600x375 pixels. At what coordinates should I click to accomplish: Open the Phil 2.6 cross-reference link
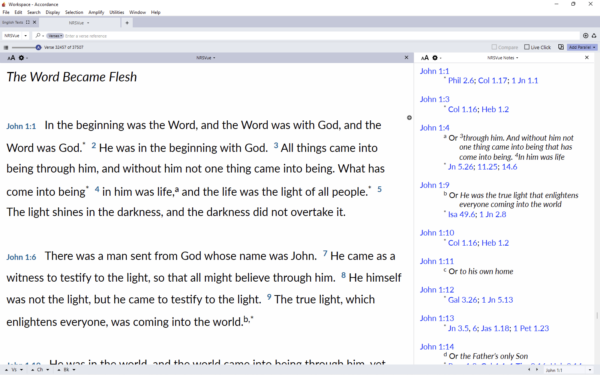coord(461,80)
